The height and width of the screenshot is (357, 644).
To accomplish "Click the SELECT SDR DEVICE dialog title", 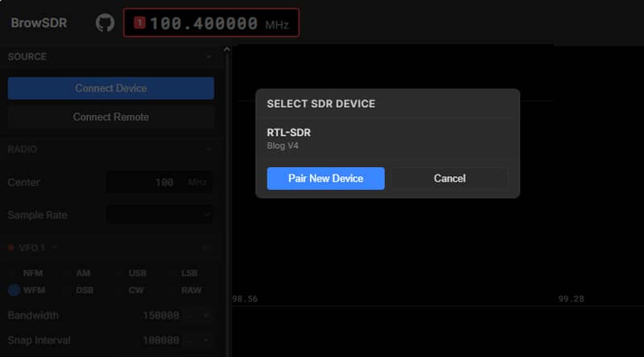I will click(320, 104).
